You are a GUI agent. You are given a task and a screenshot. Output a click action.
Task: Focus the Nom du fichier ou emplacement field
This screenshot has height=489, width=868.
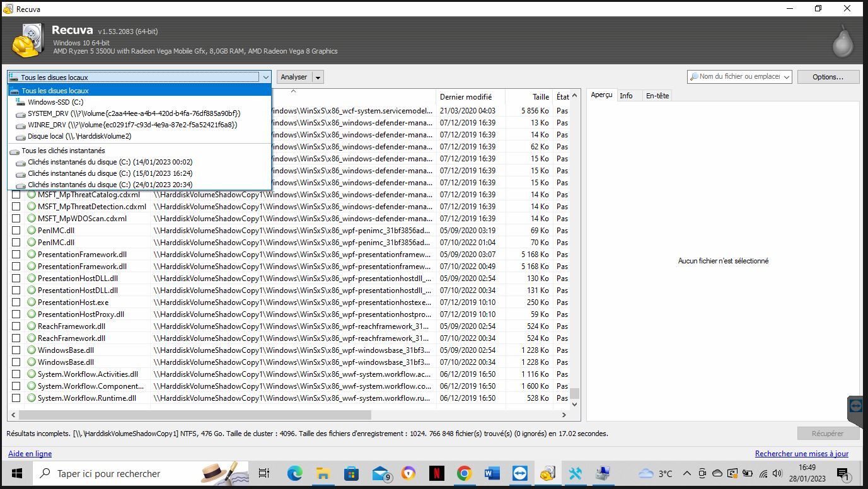(735, 77)
